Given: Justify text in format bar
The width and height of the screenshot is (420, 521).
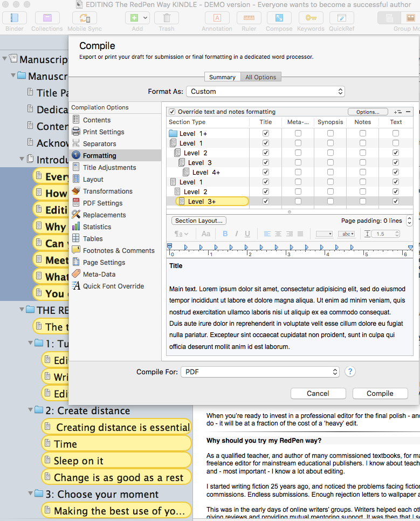Looking at the screenshot, I should [300, 234].
